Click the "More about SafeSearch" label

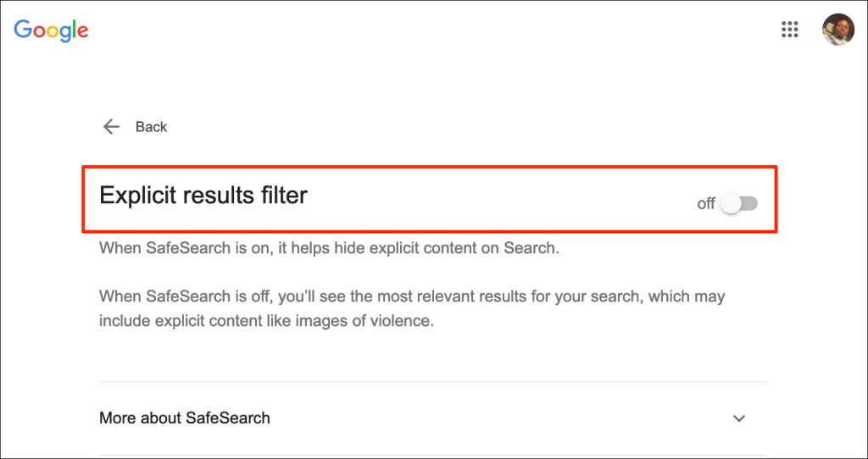185,418
